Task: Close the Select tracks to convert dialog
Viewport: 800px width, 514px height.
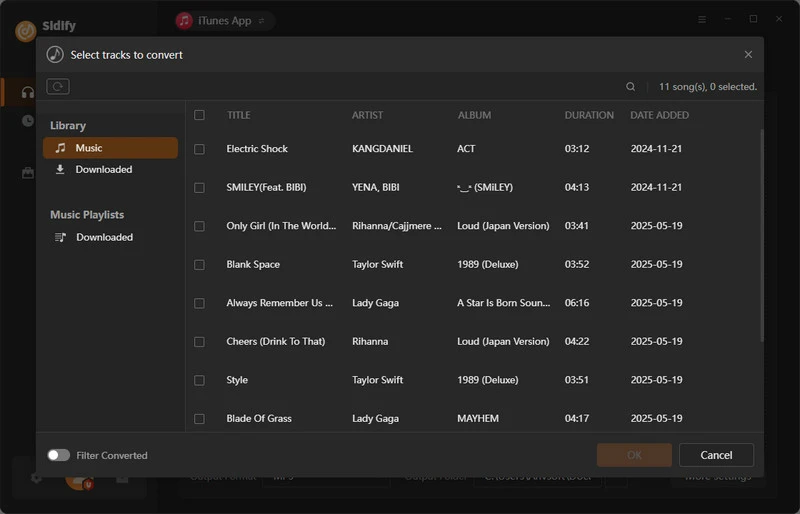Action: pos(748,55)
